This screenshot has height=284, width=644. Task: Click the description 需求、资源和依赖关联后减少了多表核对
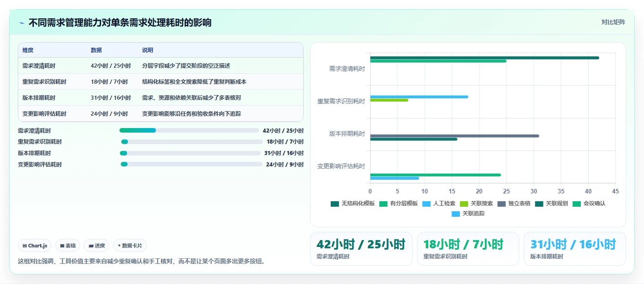pyautogui.click(x=192, y=98)
